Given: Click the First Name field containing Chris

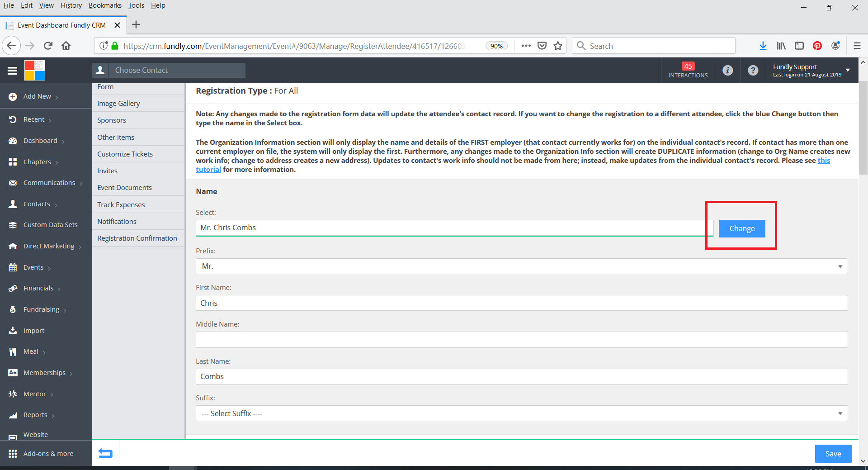Looking at the screenshot, I should (522, 303).
